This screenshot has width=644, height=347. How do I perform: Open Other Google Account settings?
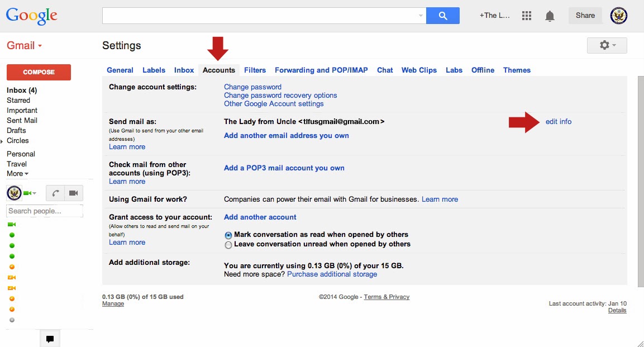coord(274,104)
